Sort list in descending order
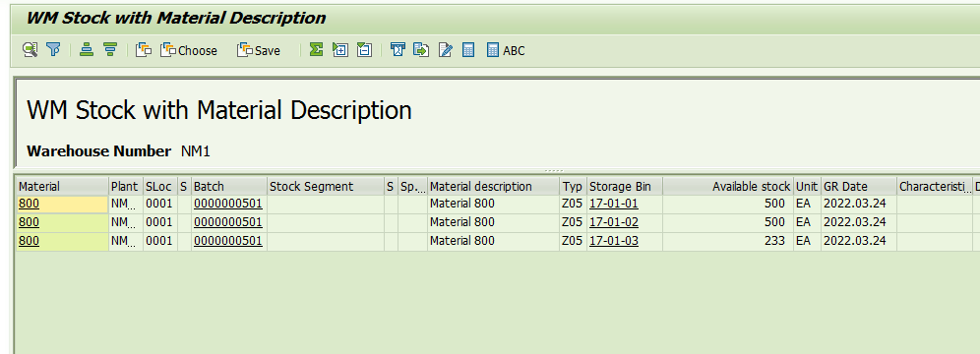Screen dimensions: 980x354 point(110,50)
